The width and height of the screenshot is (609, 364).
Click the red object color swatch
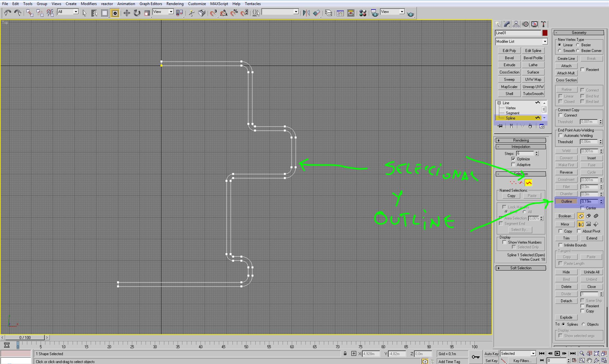point(545,33)
